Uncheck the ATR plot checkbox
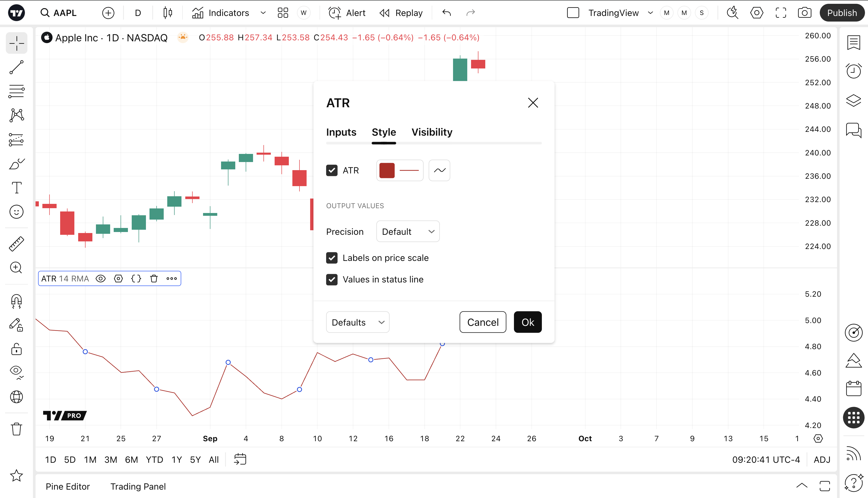Screen dimensions: 868x498 tap(332, 170)
